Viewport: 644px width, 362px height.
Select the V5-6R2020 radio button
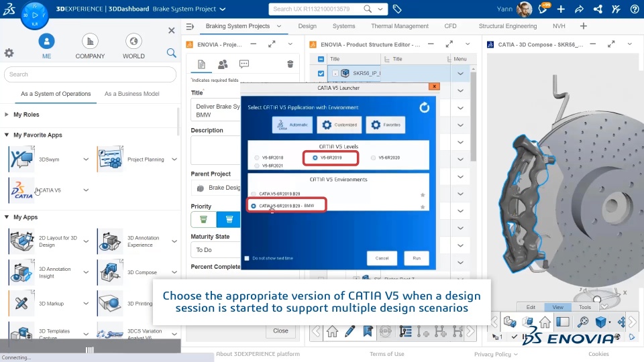[x=373, y=158]
